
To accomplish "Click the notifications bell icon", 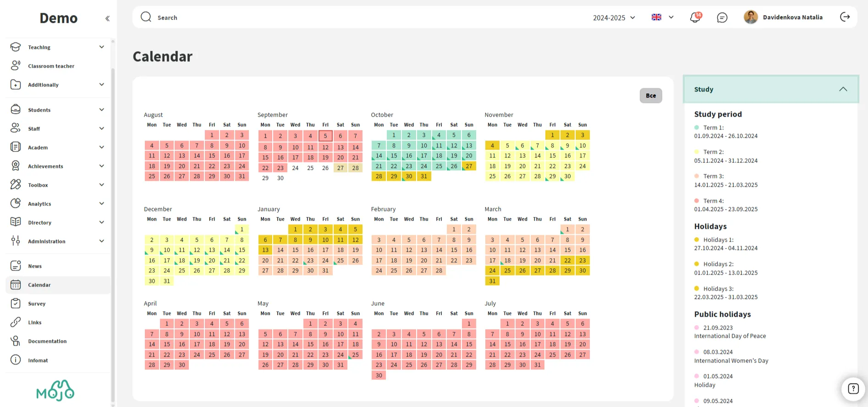I will [x=695, y=17].
